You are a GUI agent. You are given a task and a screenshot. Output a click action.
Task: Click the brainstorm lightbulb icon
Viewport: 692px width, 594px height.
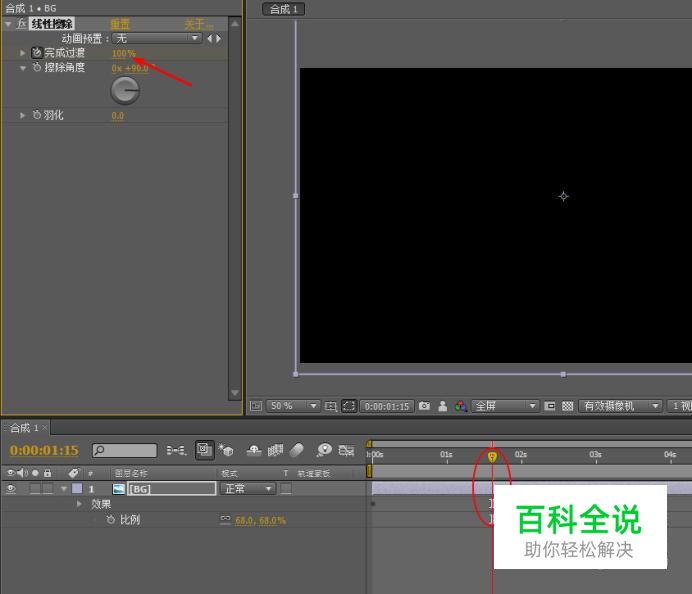click(324, 451)
